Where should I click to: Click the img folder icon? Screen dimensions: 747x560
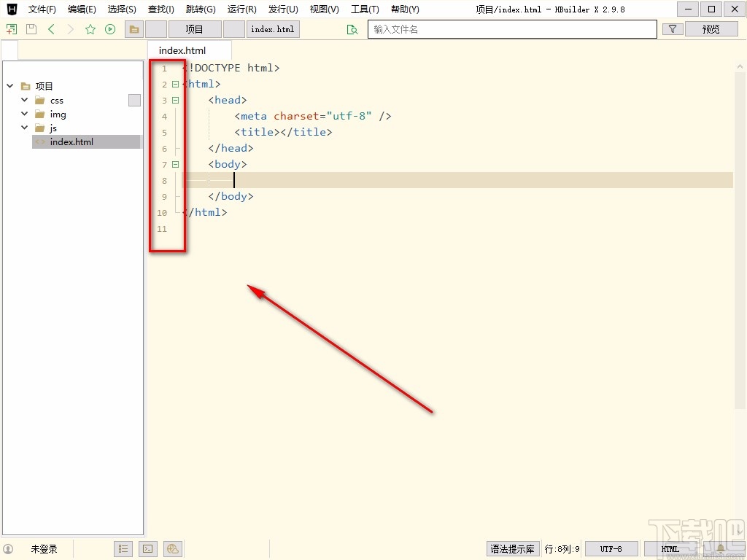[x=40, y=114]
